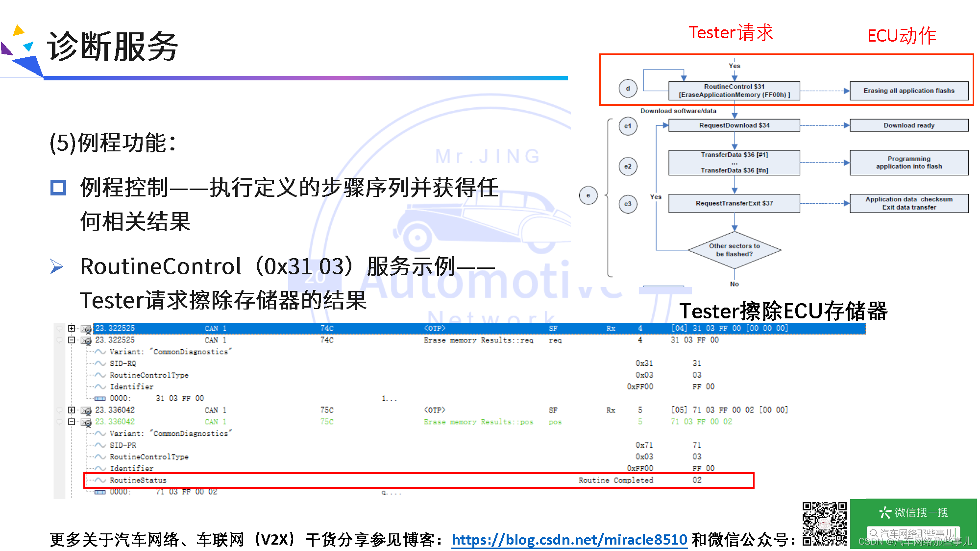Collapse the 23.322525 Erase memory req row
The height and width of the screenshot is (551, 980).
coord(72,340)
